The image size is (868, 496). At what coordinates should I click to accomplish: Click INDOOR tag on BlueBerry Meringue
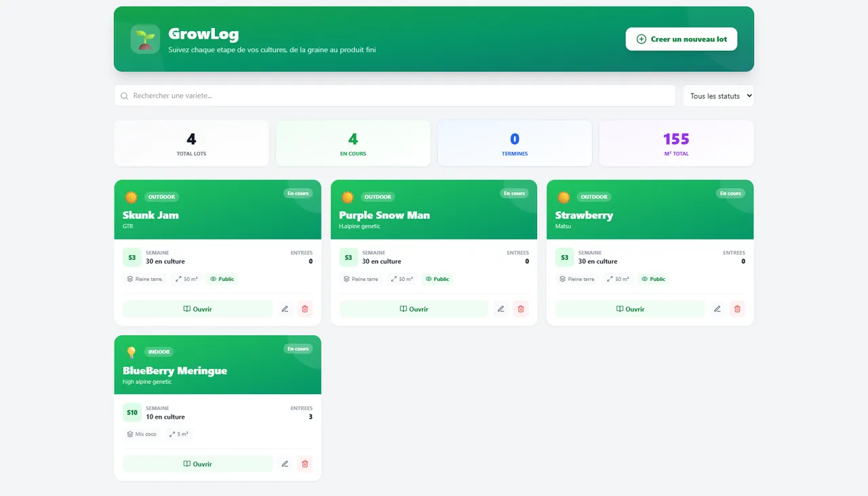coord(159,352)
